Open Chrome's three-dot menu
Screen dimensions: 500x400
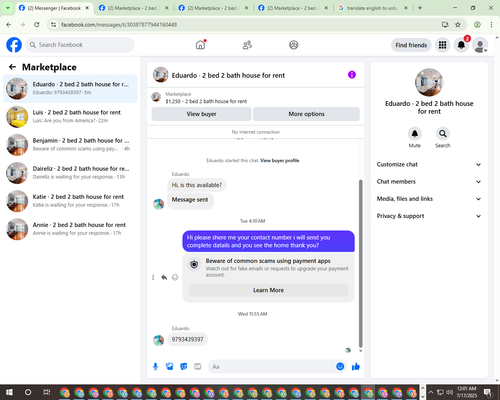491,24
